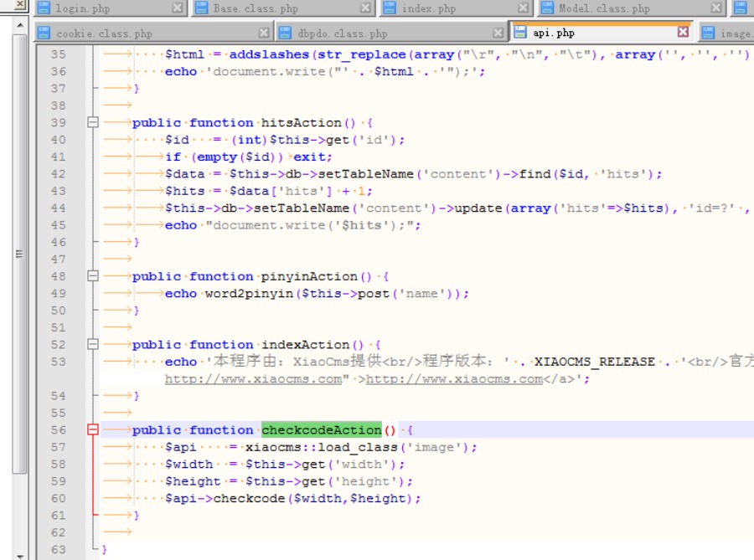Image resolution: width=754 pixels, height=560 pixels.
Task: Click line number 56 in the margin
Action: click(x=58, y=430)
